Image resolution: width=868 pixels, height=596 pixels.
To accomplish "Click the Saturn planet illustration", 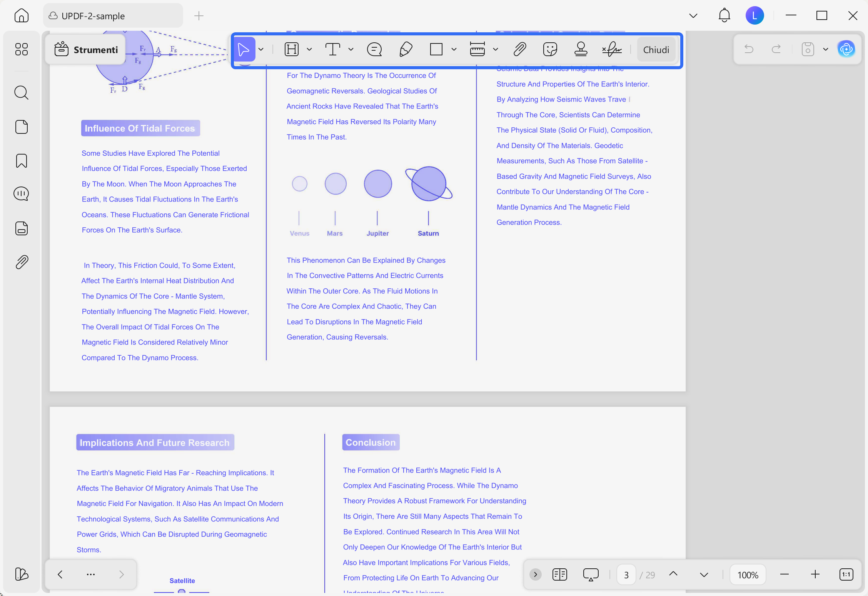I will 429,184.
